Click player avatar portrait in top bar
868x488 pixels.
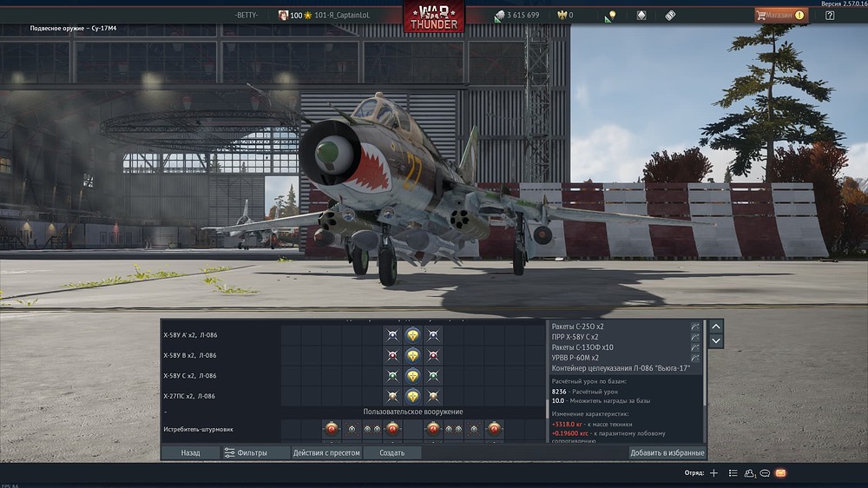(x=283, y=16)
